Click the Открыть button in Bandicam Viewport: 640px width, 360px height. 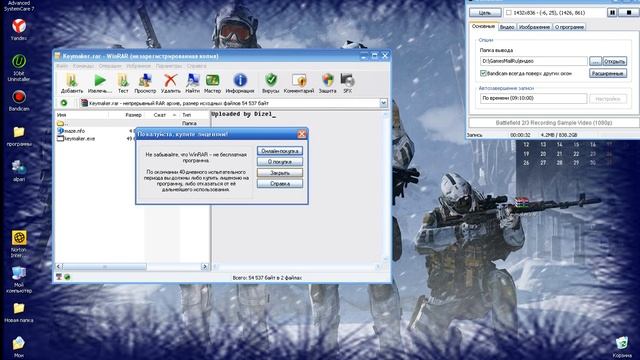[x=614, y=61]
